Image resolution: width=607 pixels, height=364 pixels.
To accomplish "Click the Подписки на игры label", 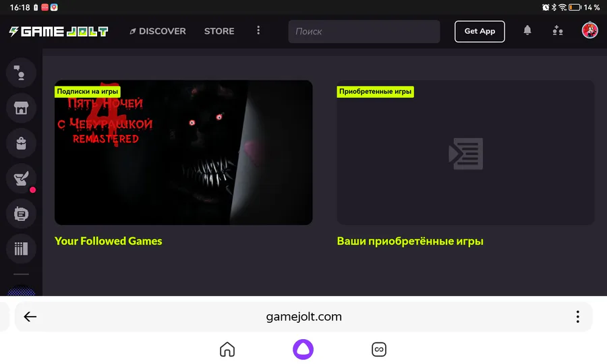I will point(88,92).
